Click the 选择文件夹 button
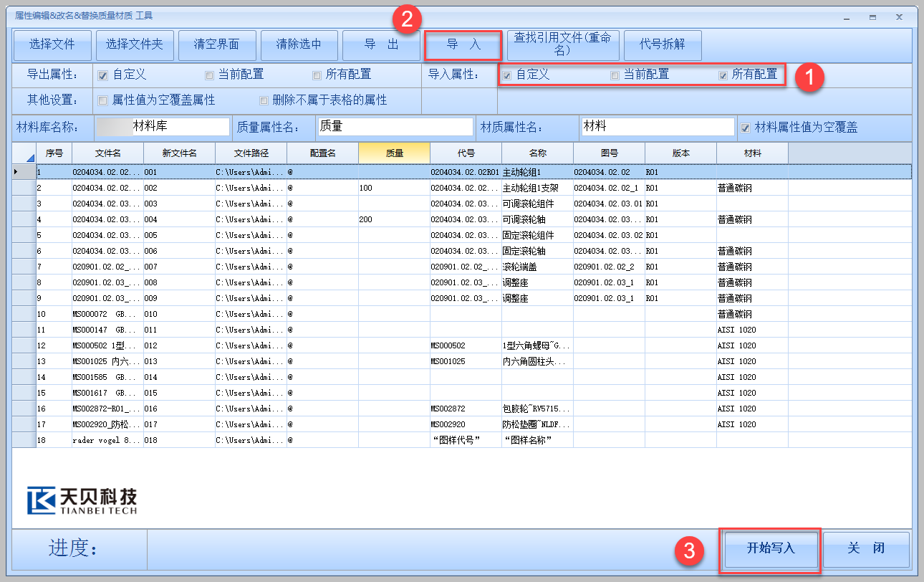 135,44
